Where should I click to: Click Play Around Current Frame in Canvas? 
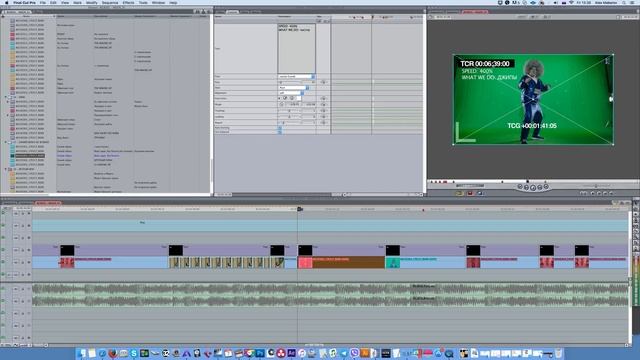point(540,187)
